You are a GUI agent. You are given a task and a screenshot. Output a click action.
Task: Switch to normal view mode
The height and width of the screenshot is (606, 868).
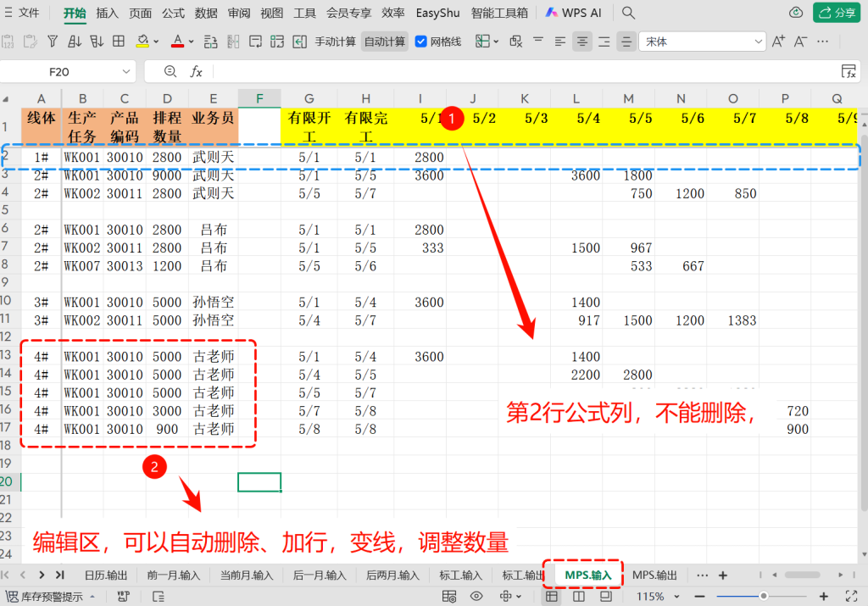coord(551,596)
